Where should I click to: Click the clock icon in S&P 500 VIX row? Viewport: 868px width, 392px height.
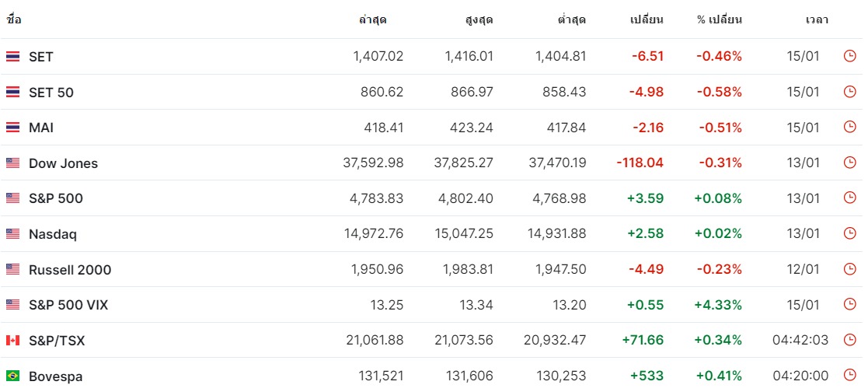coord(849,304)
